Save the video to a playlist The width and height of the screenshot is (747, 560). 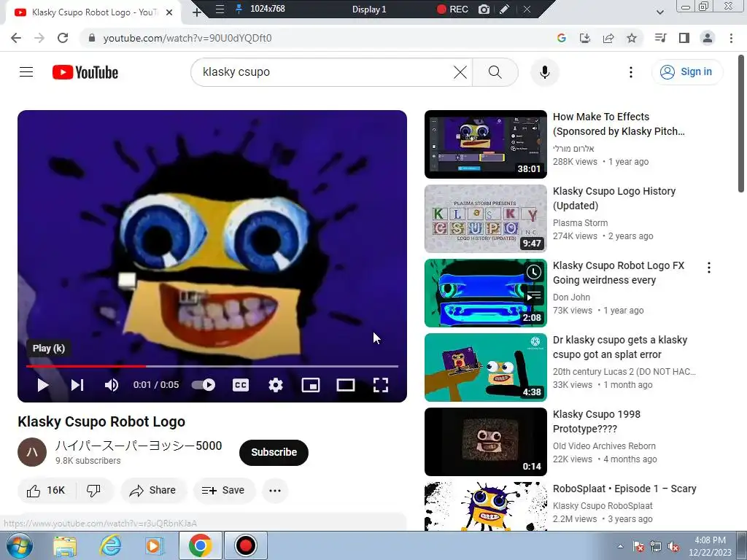pyautogui.click(x=223, y=491)
